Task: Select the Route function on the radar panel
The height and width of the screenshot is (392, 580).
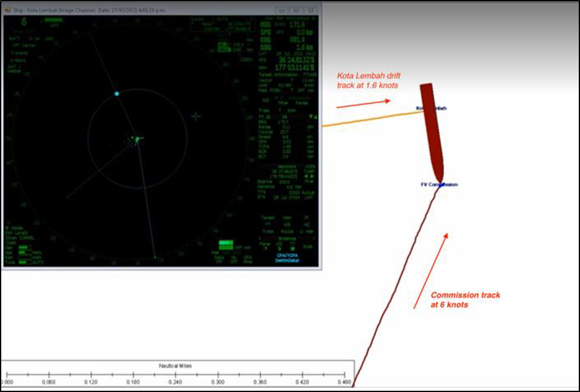Action: click(x=286, y=232)
